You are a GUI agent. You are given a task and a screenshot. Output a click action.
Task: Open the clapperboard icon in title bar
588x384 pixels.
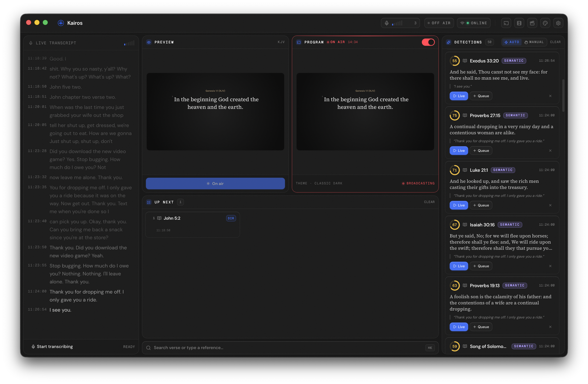pos(532,23)
